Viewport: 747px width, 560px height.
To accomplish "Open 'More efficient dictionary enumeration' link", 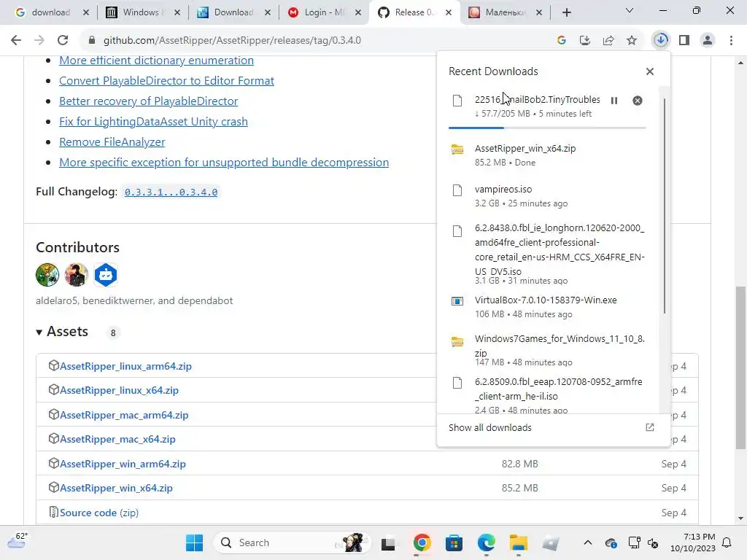I will (156, 61).
